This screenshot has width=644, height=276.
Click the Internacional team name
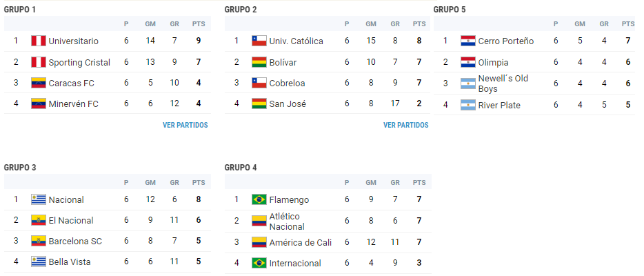coord(295,264)
